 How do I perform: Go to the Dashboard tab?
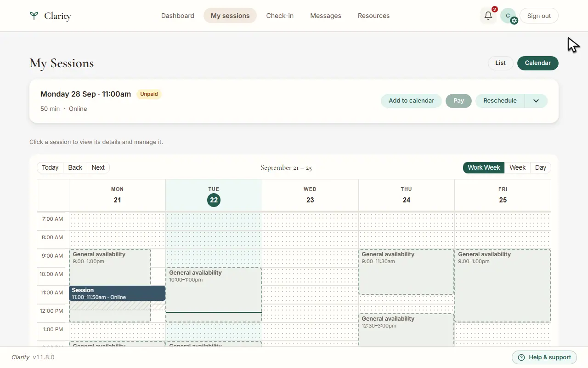tap(178, 16)
